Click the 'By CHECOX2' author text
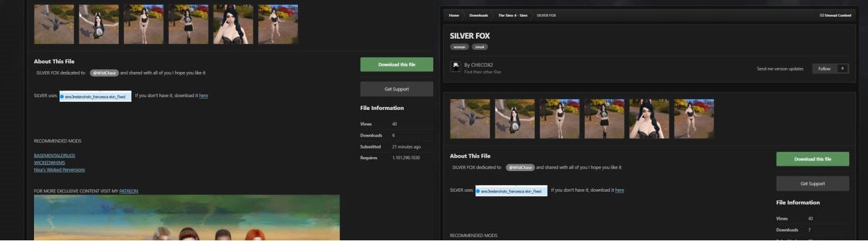Viewport: 868px width, 241px height. pyautogui.click(x=479, y=65)
